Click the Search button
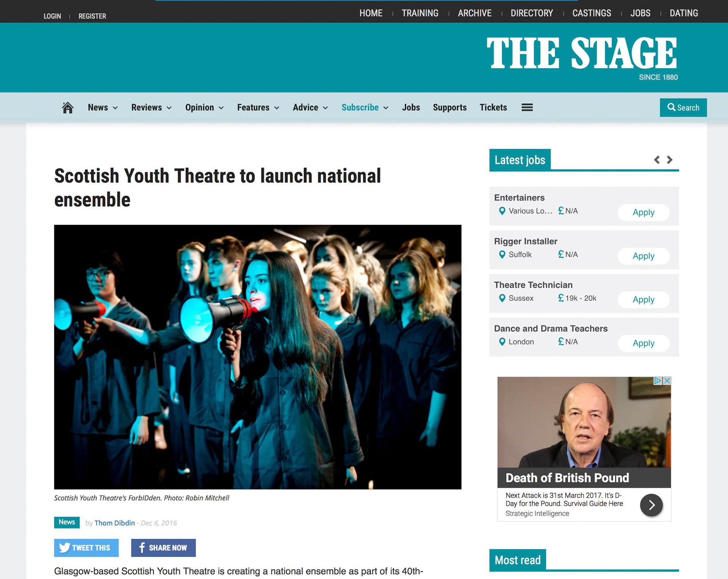 click(x=683, y=108)
